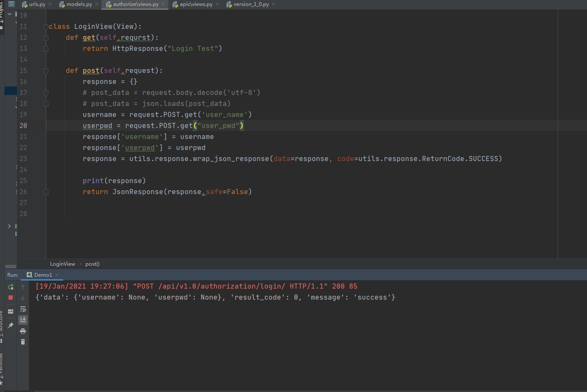
Task: Close the version_1_0.py tab
Action: click(x=274, y=4)
